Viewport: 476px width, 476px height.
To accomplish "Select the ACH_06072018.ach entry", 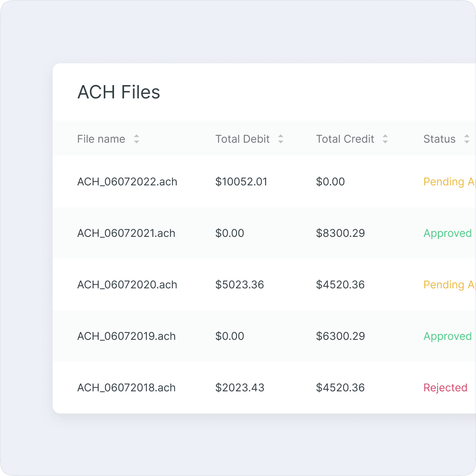I will [126, 388].
